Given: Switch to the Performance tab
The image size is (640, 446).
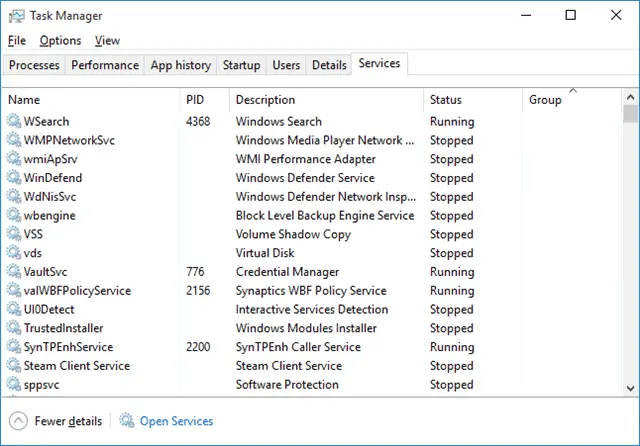Looking at the screenshot, I should click(105, 65).
